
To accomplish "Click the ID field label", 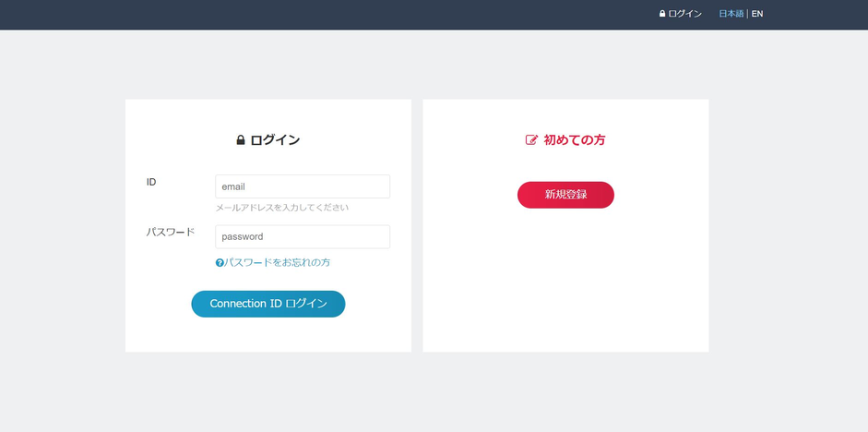I will 151,183.
